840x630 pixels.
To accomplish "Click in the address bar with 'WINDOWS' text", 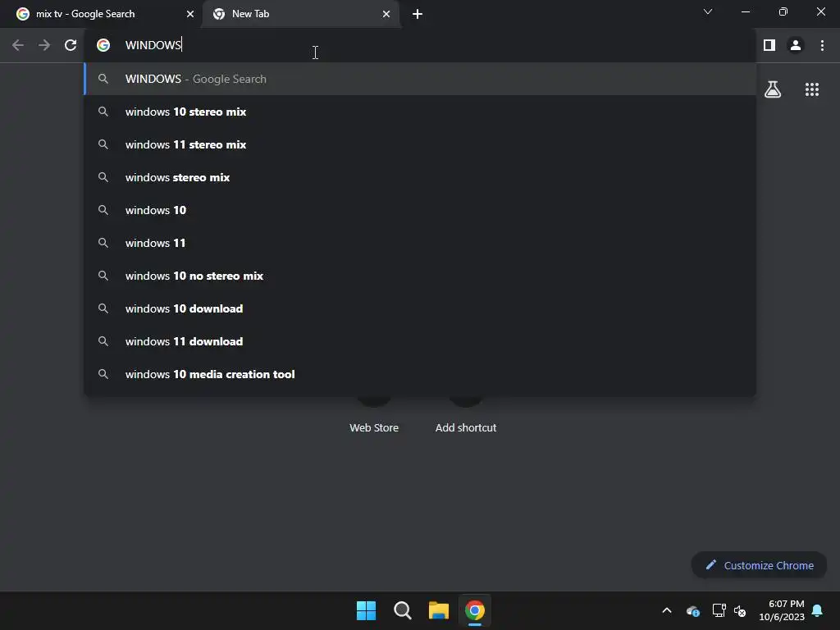I will [421, 45].
